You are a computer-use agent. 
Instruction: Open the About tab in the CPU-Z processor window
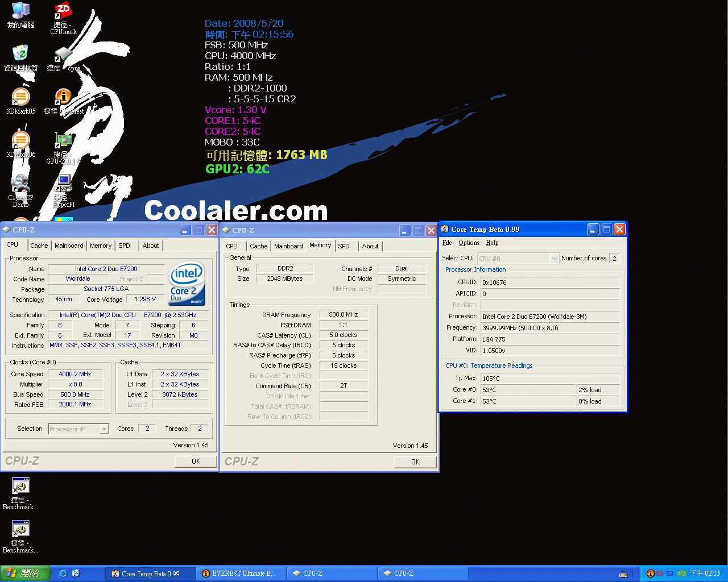click(151, 246)
